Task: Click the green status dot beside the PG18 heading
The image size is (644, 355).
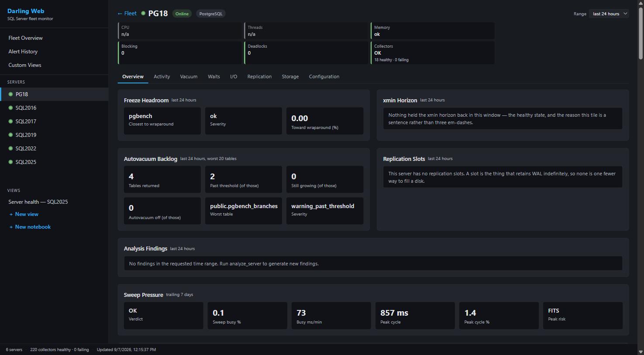Action: point(143,14)
